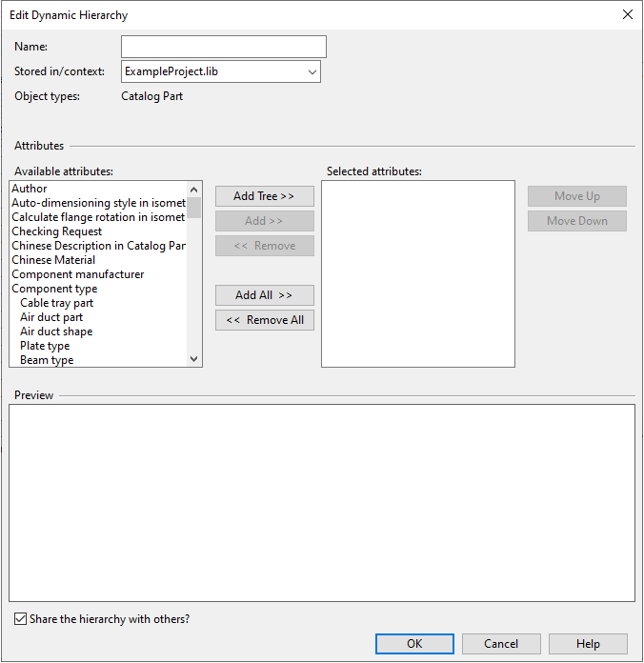Open the Stored in/context dropdown

coord(221,71)
